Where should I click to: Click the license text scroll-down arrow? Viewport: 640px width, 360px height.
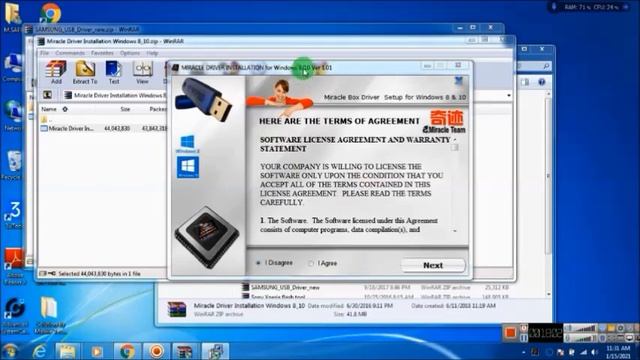[455, 231]
